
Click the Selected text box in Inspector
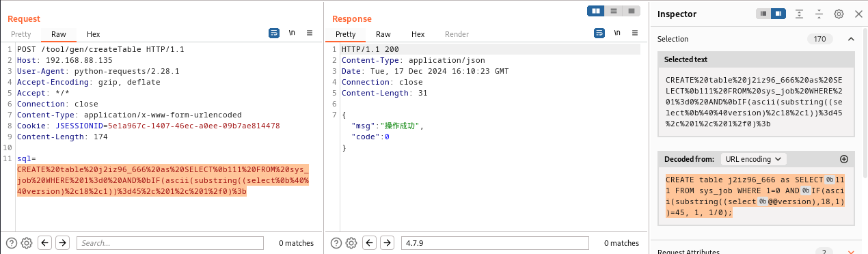pyautogui.click(x=756, y=102)
